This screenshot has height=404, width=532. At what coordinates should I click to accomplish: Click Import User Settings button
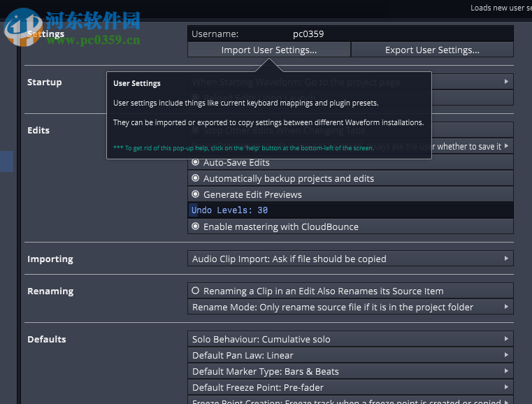tap(268, 50)
